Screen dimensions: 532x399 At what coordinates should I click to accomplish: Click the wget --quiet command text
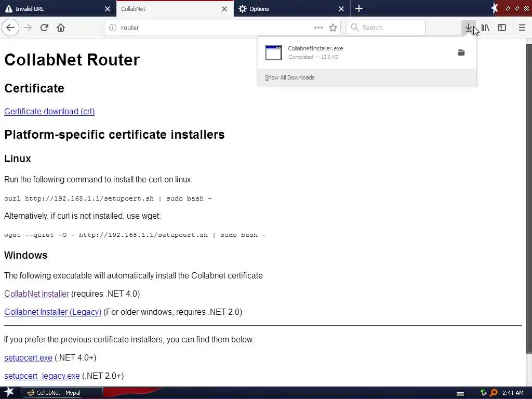135,235
